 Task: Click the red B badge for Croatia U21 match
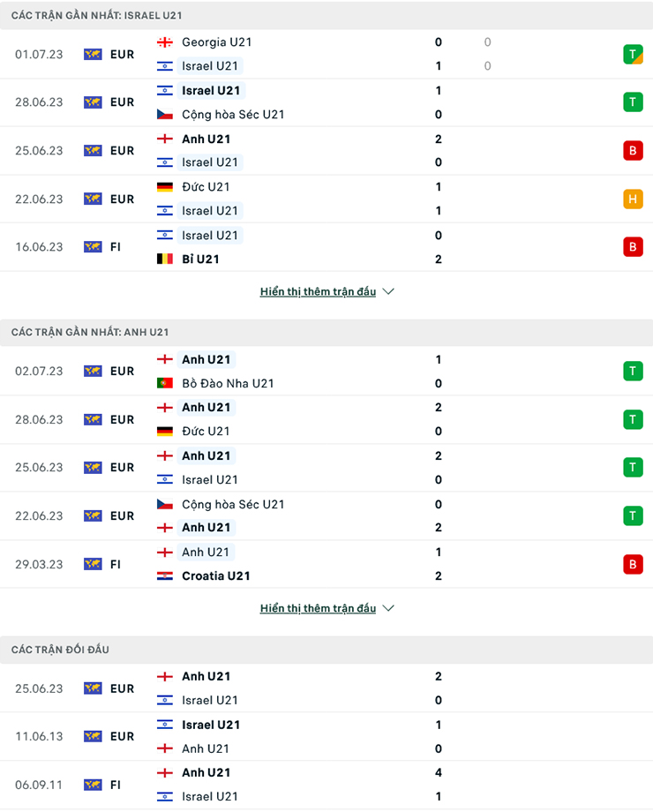(x=632, y=564)
